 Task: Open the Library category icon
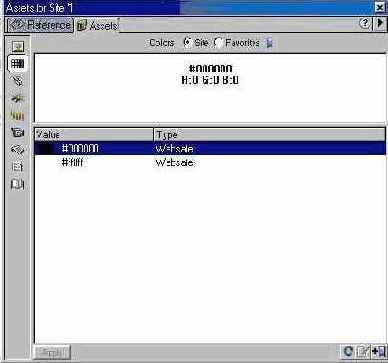17,184
